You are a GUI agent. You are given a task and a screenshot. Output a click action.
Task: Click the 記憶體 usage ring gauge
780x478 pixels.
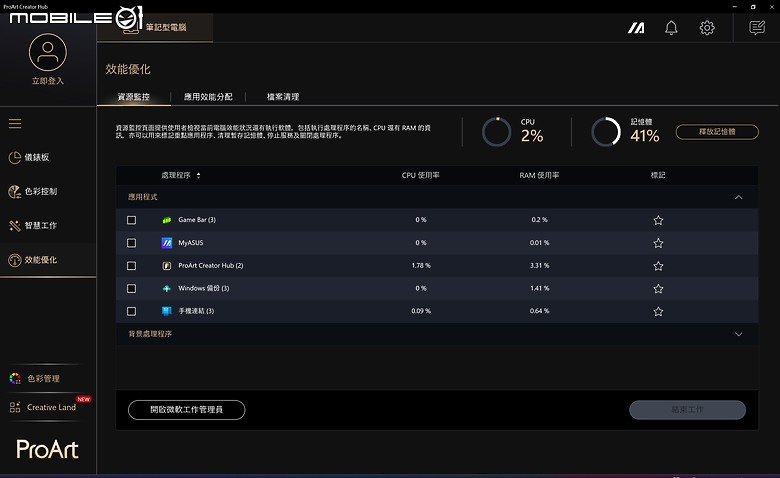[606, 132]
